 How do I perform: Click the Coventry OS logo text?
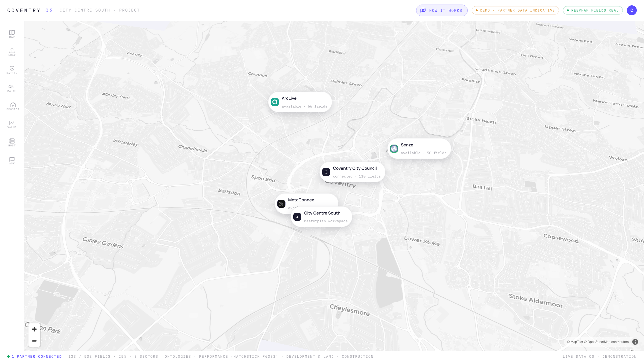(x=30, y=10)
